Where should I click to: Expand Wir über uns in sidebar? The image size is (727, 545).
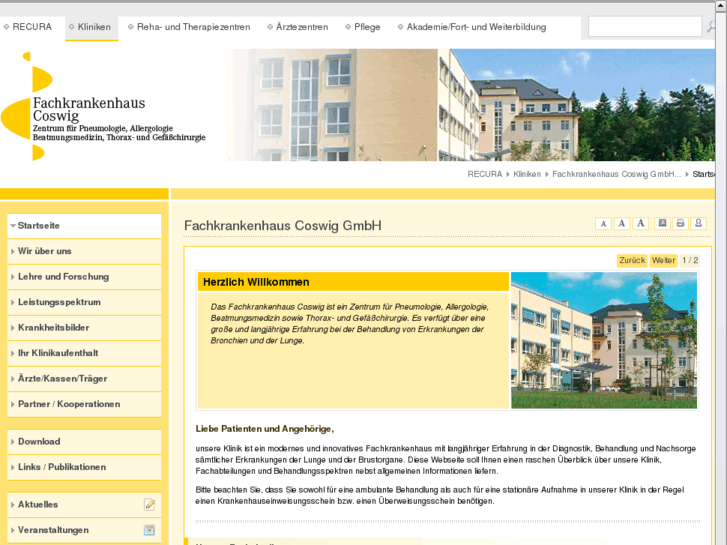click(84, 251)
